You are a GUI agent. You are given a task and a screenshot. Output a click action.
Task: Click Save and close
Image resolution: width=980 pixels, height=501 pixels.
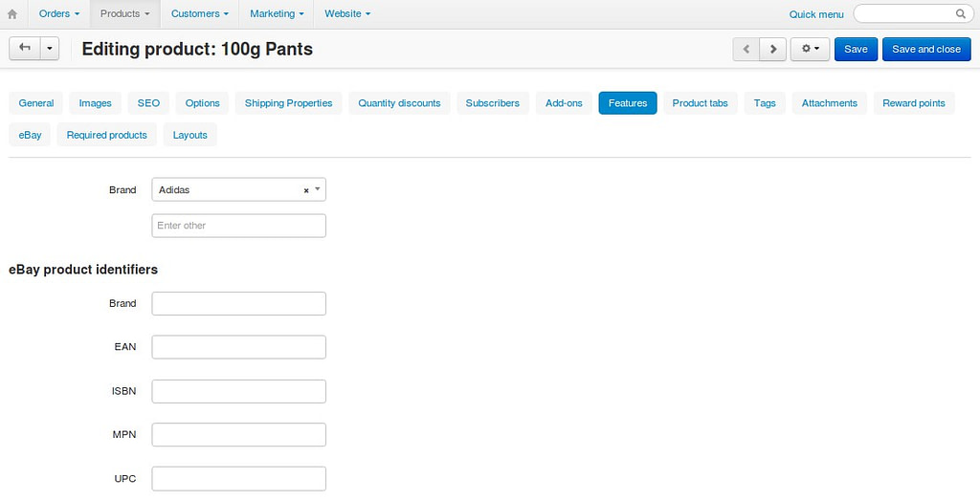[926, 50]
